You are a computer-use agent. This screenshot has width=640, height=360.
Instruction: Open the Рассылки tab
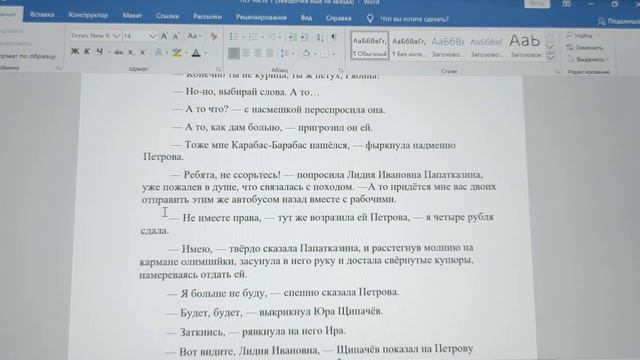coord(207,17)
